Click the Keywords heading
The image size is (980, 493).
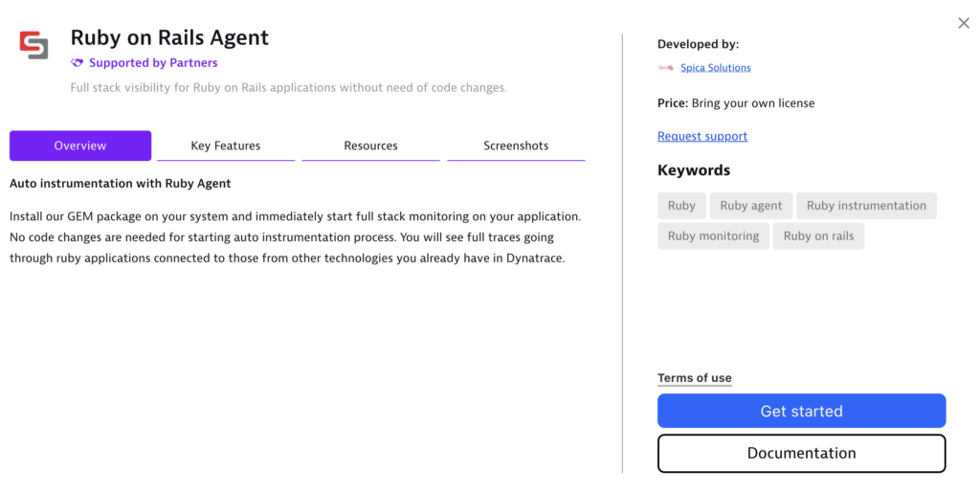click(x=694, y=170)
